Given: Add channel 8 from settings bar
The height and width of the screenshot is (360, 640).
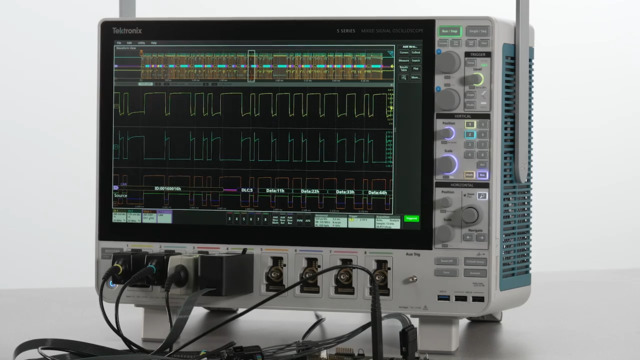Looking at the screenshot, I should (265, 219).
